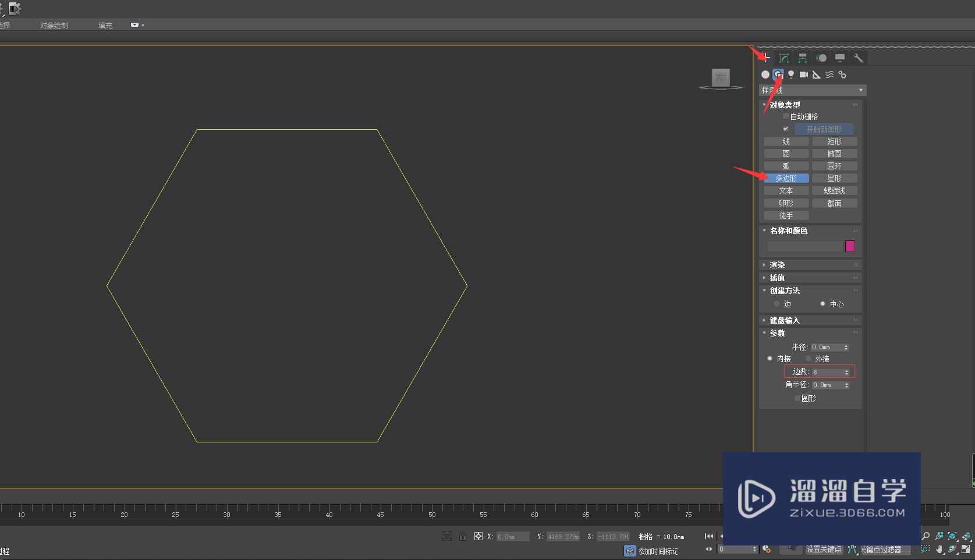Click the add time tag cube icon
Image resolution: width=975 pixels, height=560 pixels.
[630, 551]
